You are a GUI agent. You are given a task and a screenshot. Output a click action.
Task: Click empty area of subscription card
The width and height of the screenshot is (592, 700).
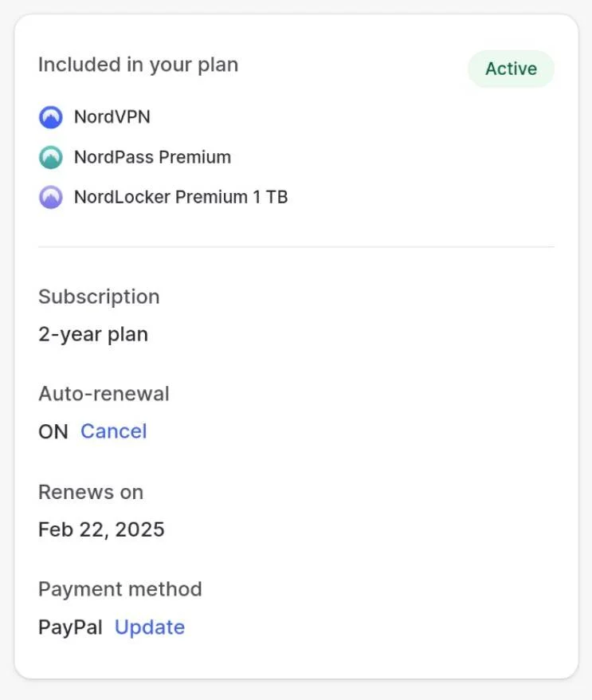click(x=402, y=446)
